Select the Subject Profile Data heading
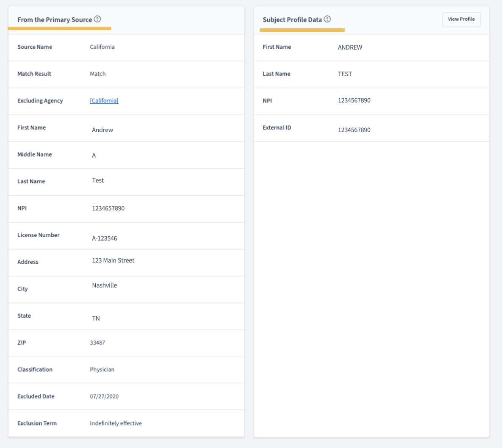Viewport: 504px width, 448px height. click(x=292, y=19)
